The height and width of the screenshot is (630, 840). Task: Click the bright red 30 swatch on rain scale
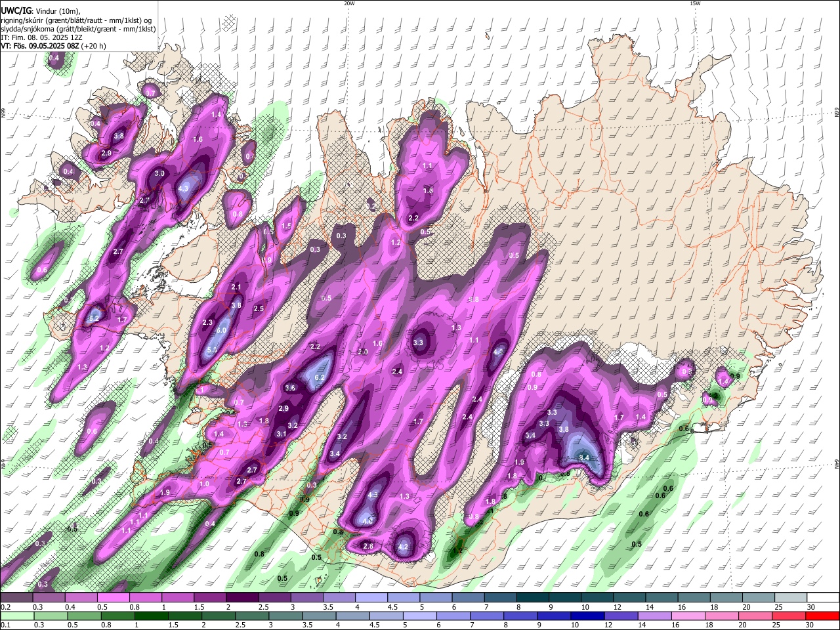822,616
